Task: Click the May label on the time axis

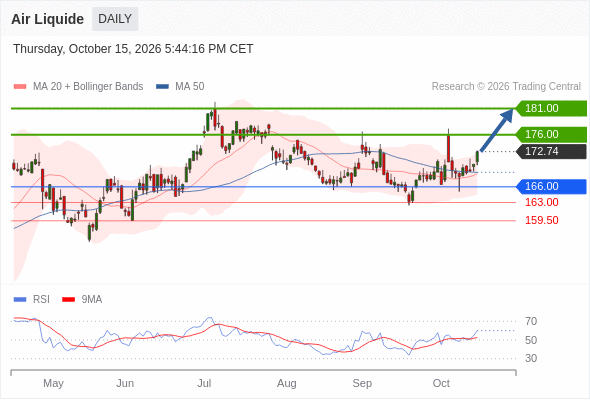Action: (x=53, y=383)
